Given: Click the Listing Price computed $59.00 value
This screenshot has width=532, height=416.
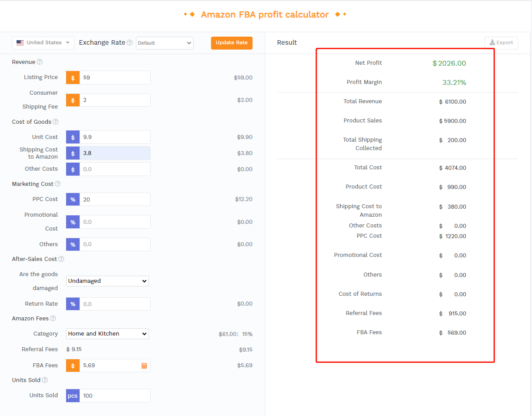Looking at the screenshot, I should click(x=243, y=78).
